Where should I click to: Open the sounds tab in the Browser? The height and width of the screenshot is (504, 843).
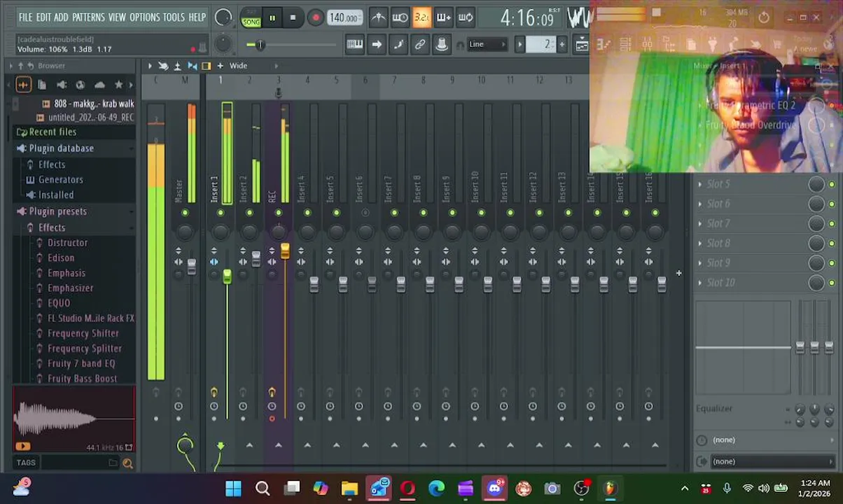[x=23, y=85]
